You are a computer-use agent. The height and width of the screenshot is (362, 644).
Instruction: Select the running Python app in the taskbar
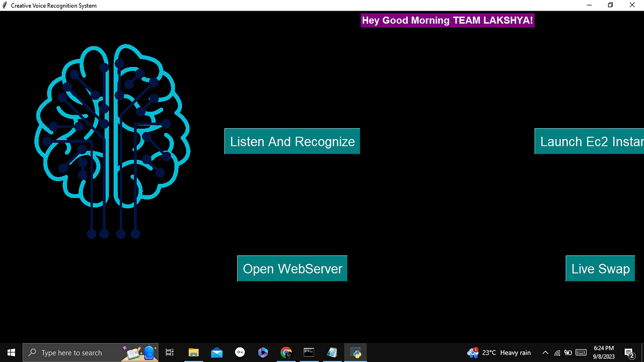355,352
